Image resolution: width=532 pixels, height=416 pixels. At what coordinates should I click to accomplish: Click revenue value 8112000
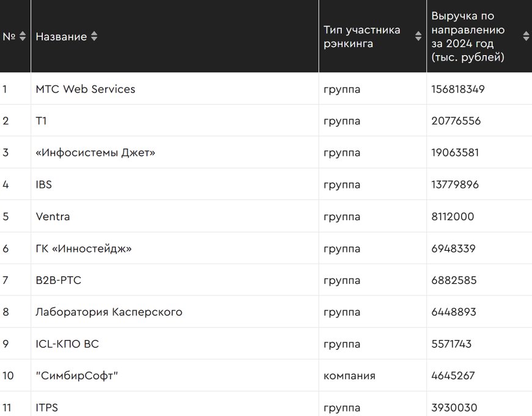(453, 217)
